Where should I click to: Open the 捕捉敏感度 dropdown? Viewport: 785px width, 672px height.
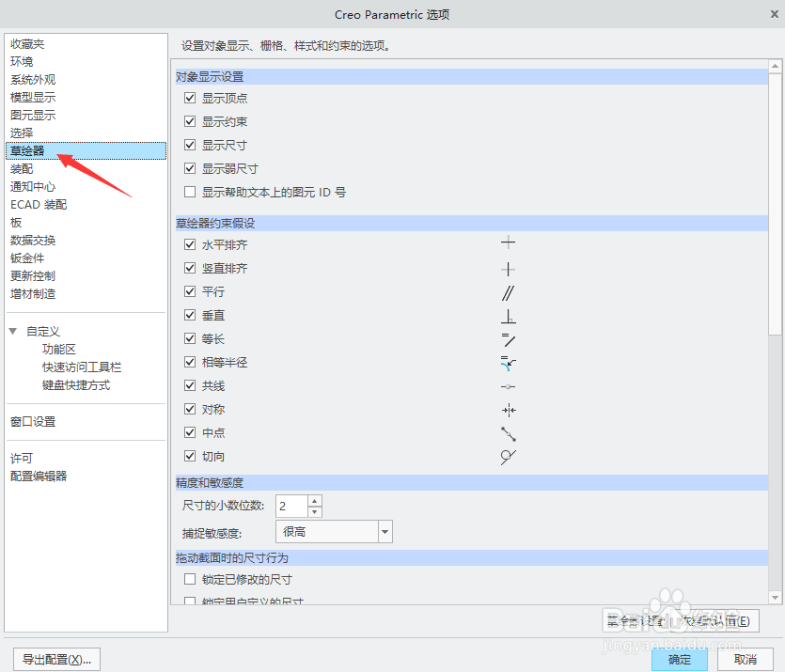[x=385, y=532]
